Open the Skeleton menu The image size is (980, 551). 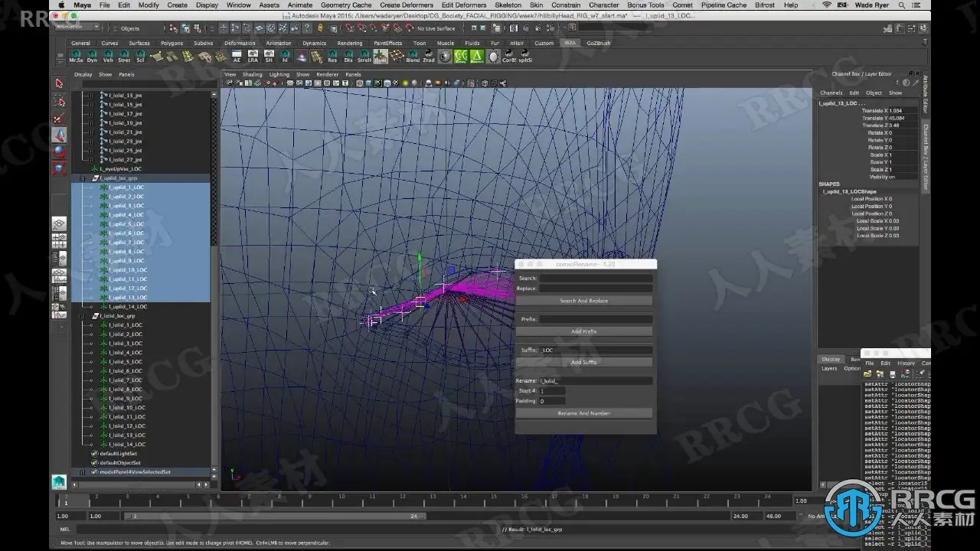pyautogui.click(x=508, y=5)
